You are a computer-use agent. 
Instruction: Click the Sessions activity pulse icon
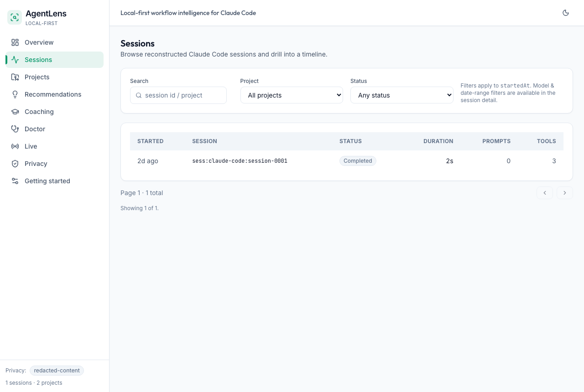coord(15,60)
